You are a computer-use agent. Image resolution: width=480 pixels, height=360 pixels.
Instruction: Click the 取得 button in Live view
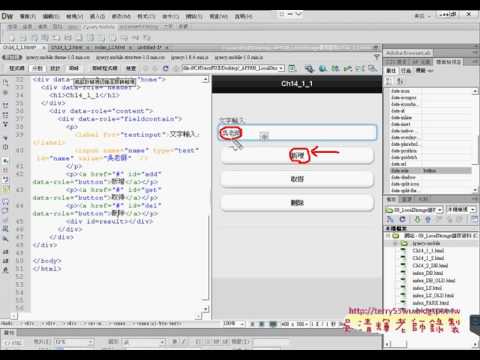click(297, 179)
